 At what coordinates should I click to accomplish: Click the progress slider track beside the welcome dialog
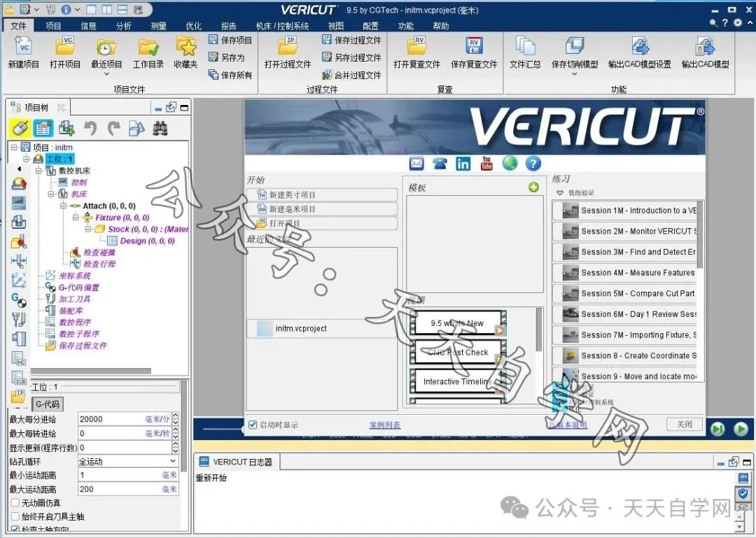(x=223, y=429)
